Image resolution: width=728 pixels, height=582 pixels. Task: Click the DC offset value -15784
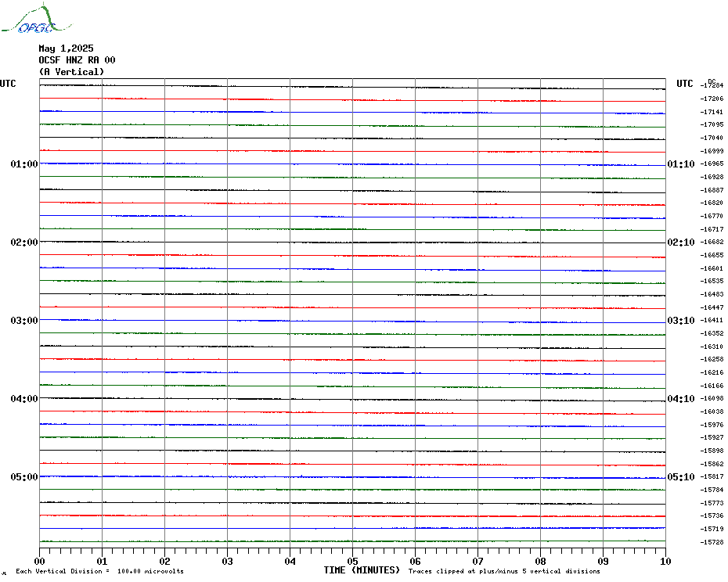[x=712, y=490]
